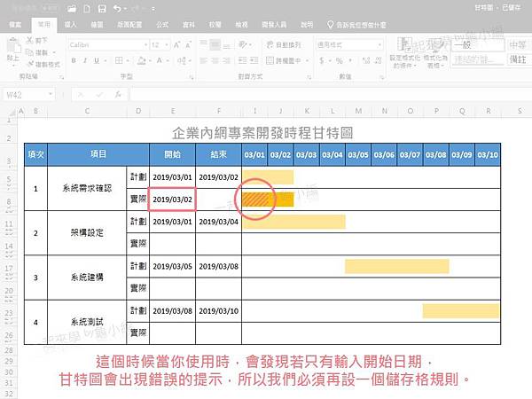Click the text Orientation icon
Image resolution: width=532 pixels, height=399 pixels.
click(243, 44)
